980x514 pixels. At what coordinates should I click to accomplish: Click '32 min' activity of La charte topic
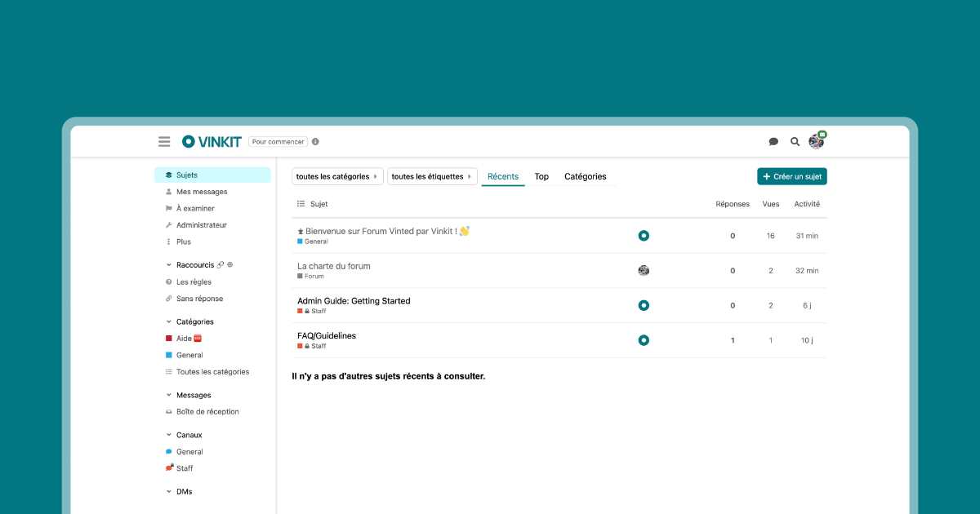[807, 271]
